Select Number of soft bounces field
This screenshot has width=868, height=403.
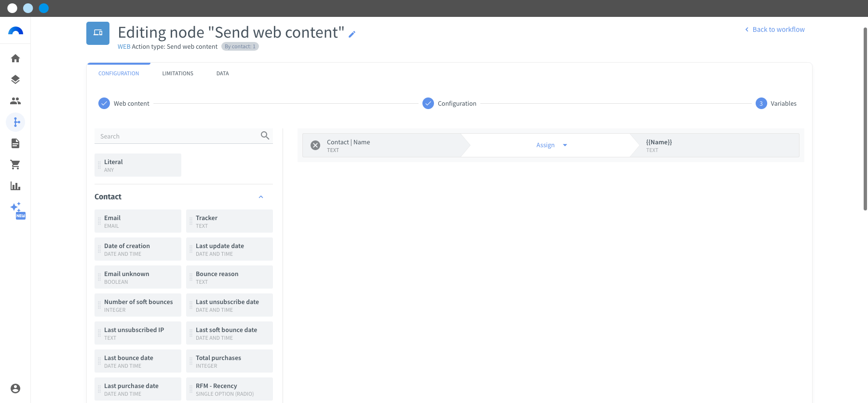click(x=138, y=305)
